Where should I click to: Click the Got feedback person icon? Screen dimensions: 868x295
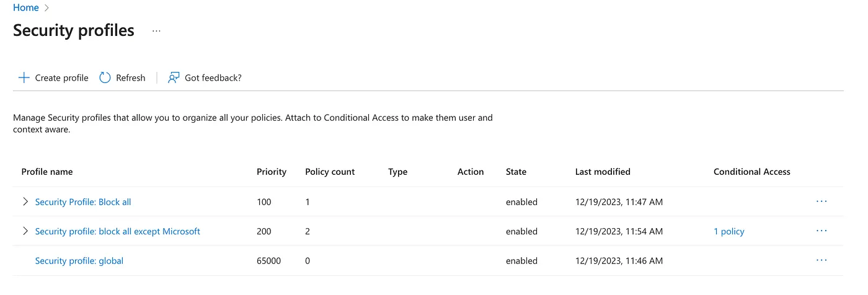click(x=174, y=77)
